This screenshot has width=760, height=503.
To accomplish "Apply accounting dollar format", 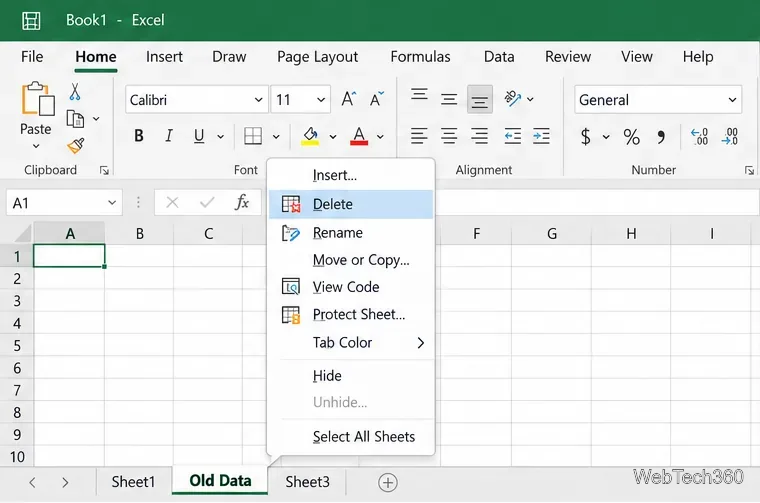I will (586, 137).
